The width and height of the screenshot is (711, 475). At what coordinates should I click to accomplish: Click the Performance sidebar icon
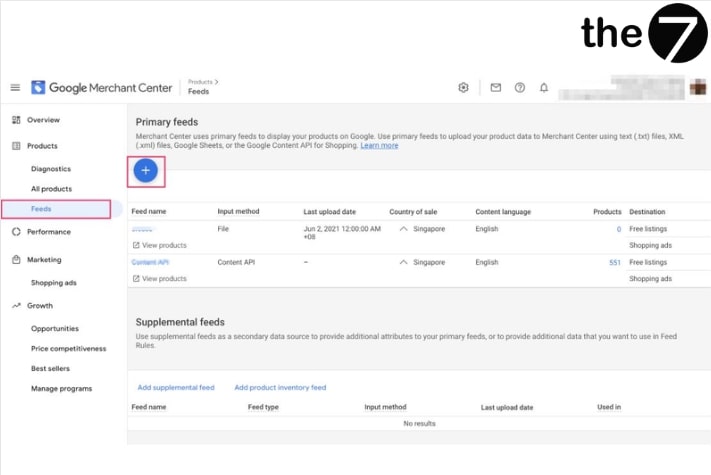click(x=16, y=232)
